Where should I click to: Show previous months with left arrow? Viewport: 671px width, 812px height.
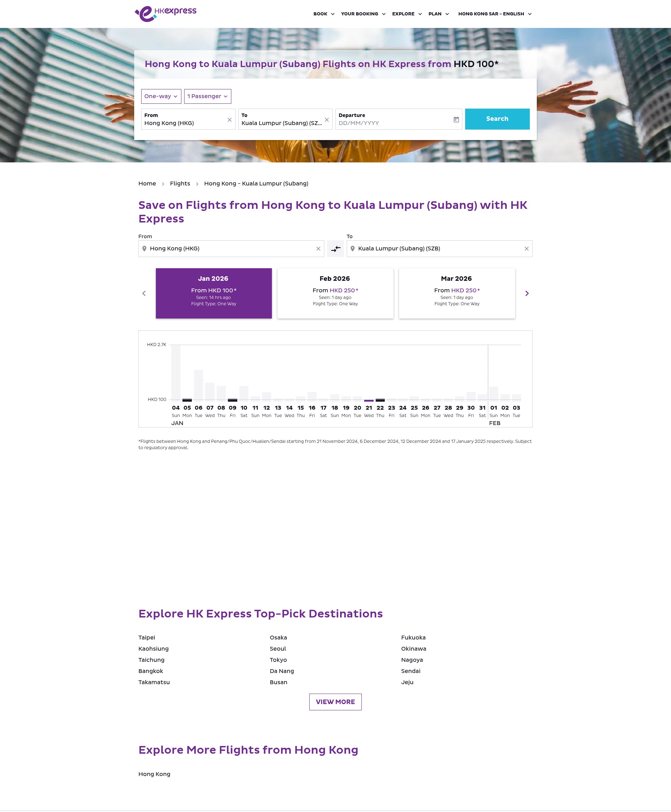click(144, 293)
